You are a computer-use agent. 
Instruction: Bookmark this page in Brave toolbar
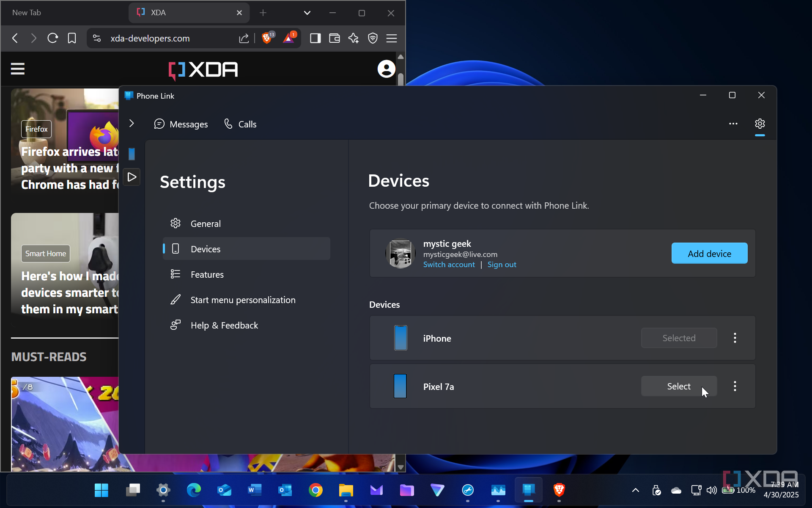[72, 38]
